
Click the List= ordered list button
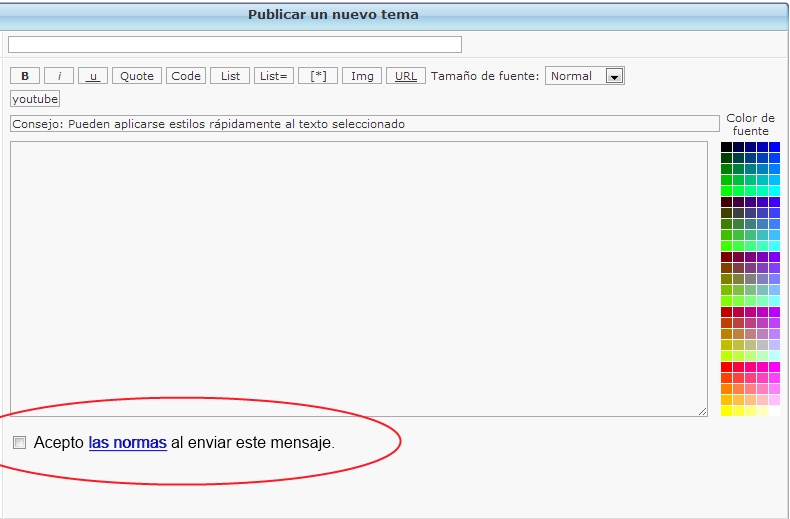[273, 76]
